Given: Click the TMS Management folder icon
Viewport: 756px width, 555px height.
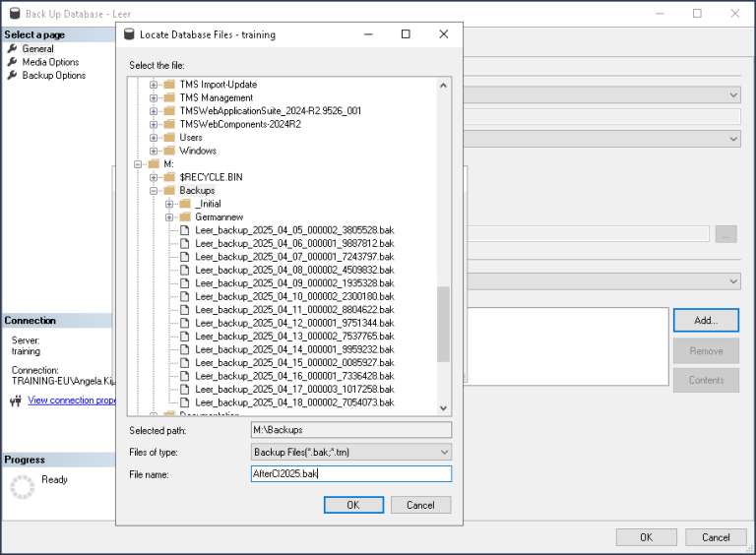Looking at the screenshot, I should [169, 97].
